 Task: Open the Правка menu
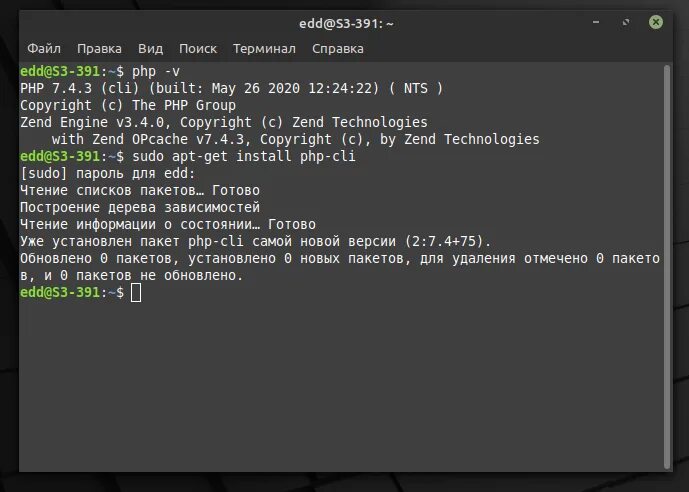(x=99, y=48)
